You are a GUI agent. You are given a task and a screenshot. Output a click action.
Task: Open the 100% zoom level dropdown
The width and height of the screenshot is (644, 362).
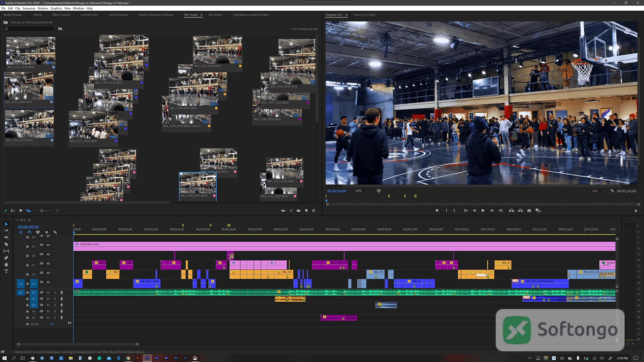pos(362,191)
